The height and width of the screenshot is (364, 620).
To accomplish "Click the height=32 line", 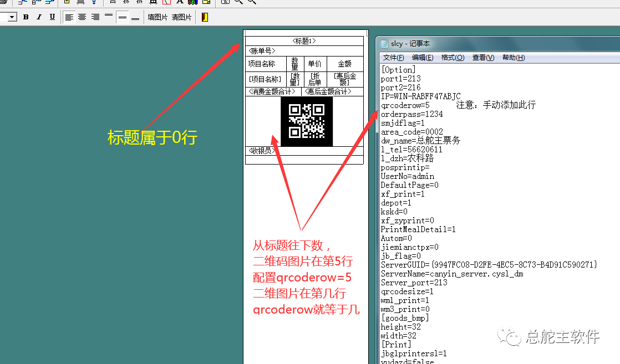I will click(x=400, y=327).
